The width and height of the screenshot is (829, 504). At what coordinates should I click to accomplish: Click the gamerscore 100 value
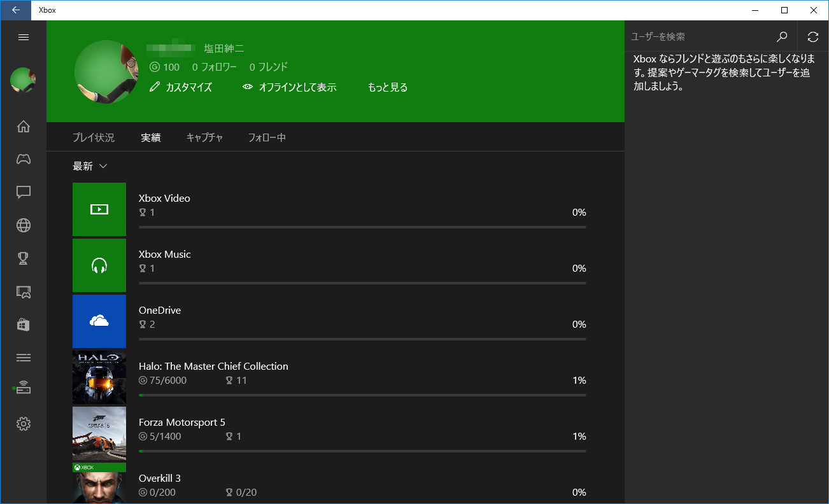[x=165, y=67]
